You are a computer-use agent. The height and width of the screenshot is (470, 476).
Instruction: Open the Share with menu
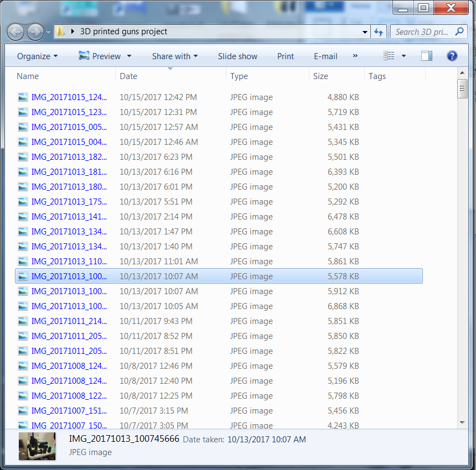[175, 56]
